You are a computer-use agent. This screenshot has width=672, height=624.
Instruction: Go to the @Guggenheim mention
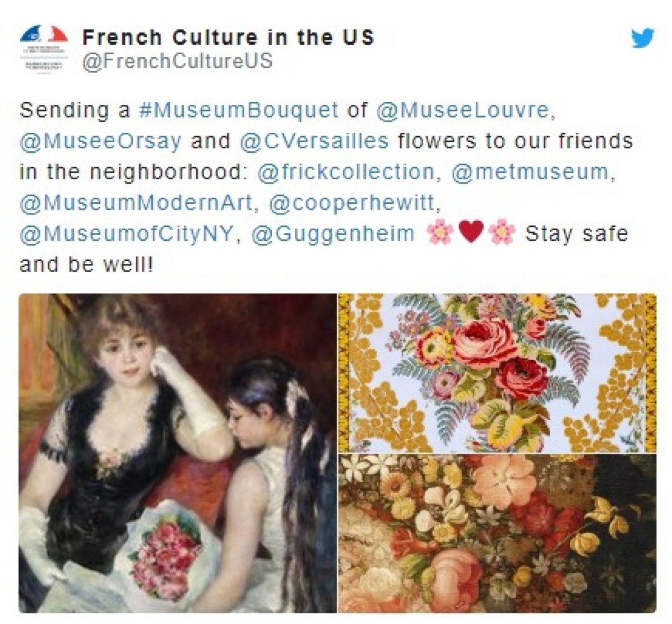333,234
